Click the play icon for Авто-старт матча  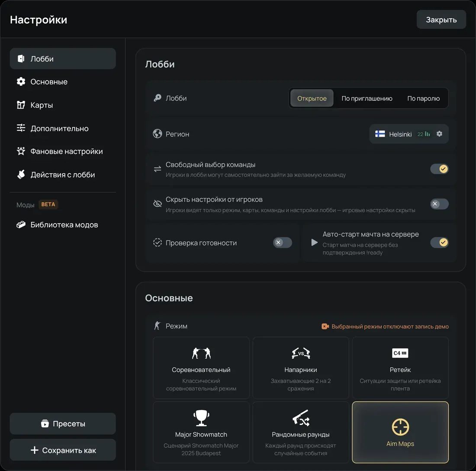click(x=314, y=242)
